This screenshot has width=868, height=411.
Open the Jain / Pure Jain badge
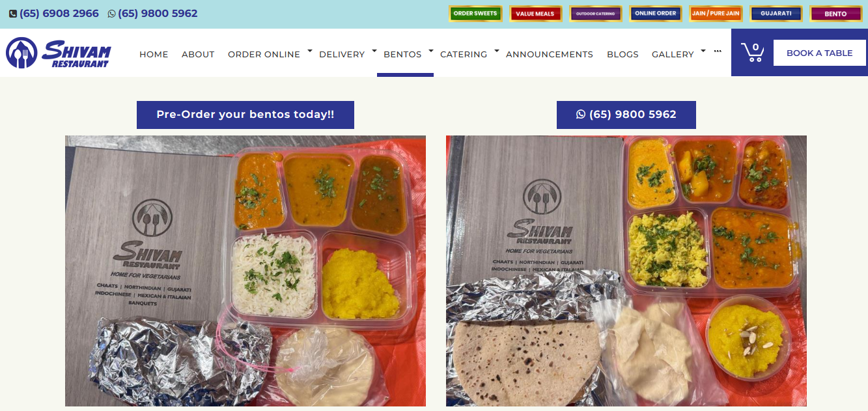716,14
